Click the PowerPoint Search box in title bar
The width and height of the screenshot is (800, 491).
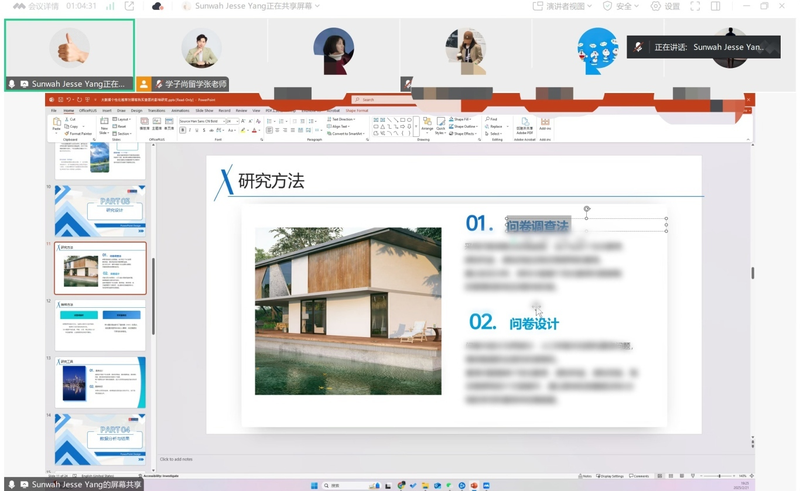tap(384, 100)
